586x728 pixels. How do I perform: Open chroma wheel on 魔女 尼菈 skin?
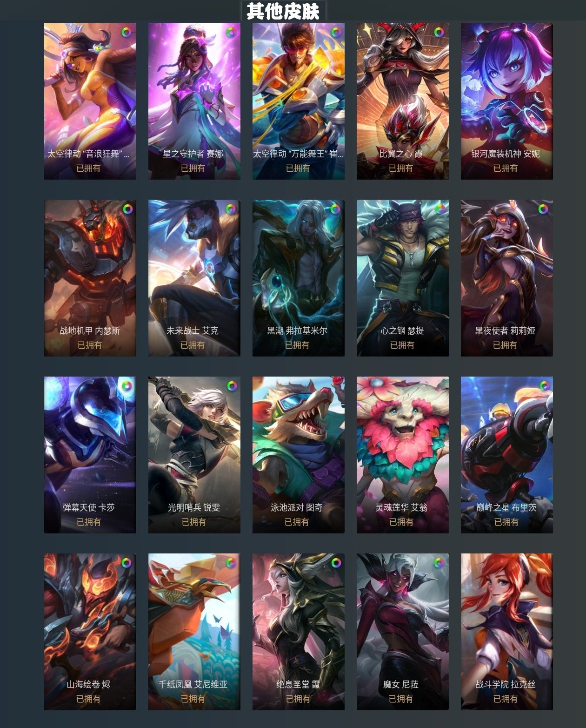point(439,563)
